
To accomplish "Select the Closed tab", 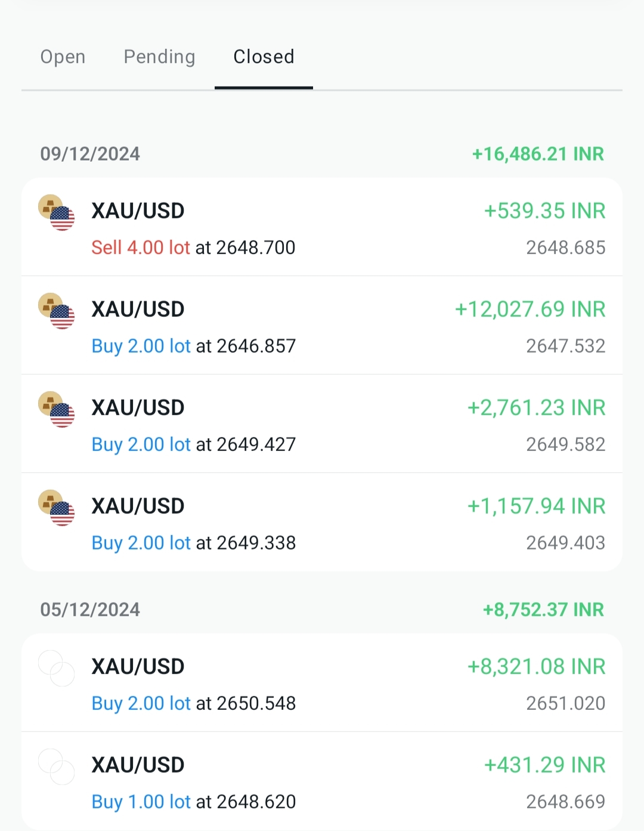I will pyautogui.click(x=264, y=57).
